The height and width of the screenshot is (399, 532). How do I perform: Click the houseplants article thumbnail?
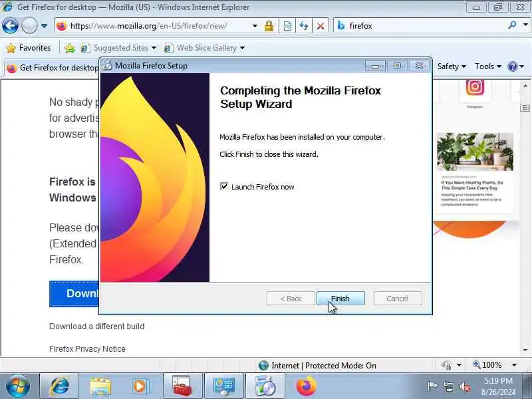pyautogui.click(x=475, y=152)
